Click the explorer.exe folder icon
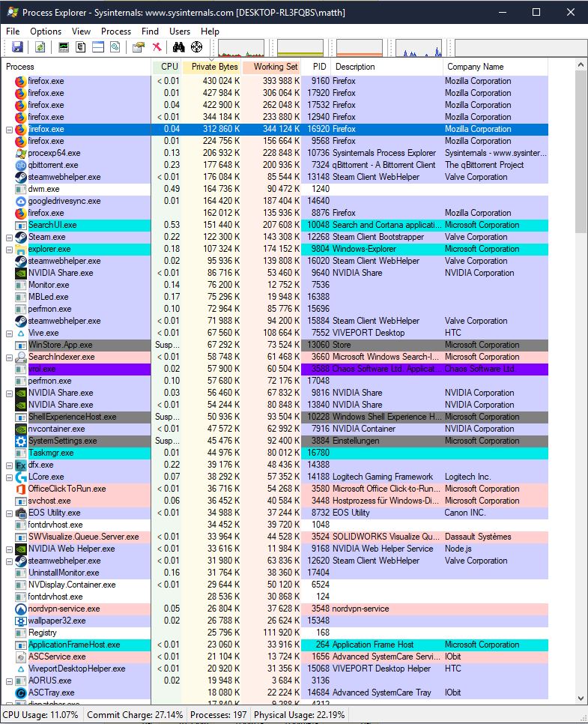Viewport: 588px width, 724px height. [21, 249]
